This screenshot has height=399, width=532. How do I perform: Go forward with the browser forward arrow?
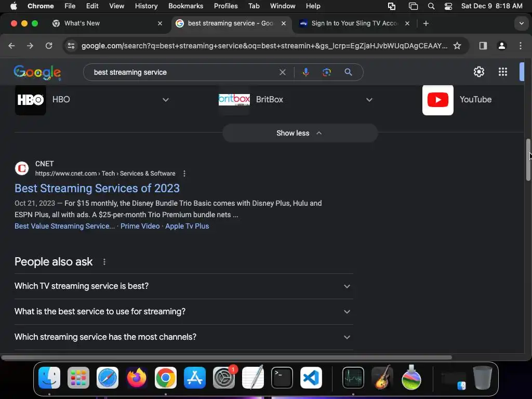[30, 46]
